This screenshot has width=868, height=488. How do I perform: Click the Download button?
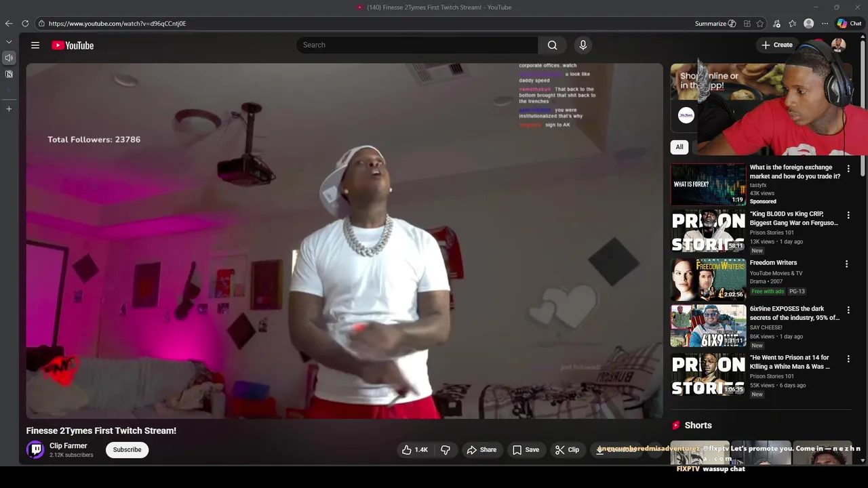pos(616,450)
